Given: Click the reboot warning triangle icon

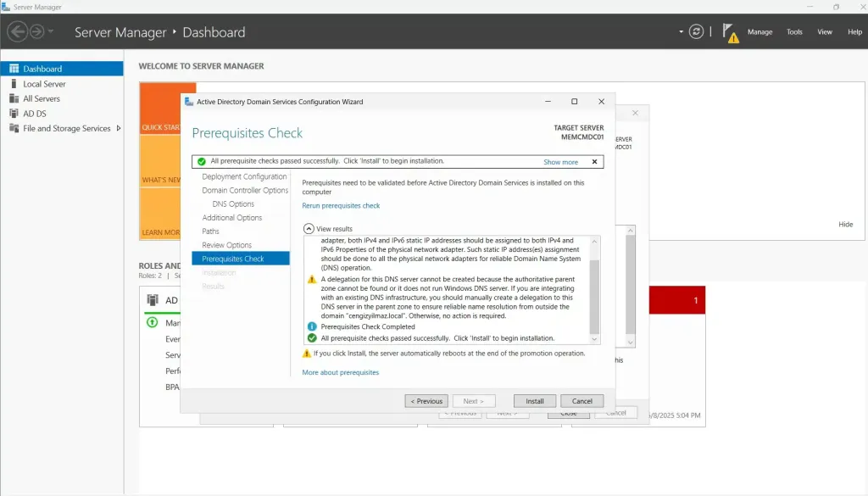Looking at the screenshot, I should point(306,354).
